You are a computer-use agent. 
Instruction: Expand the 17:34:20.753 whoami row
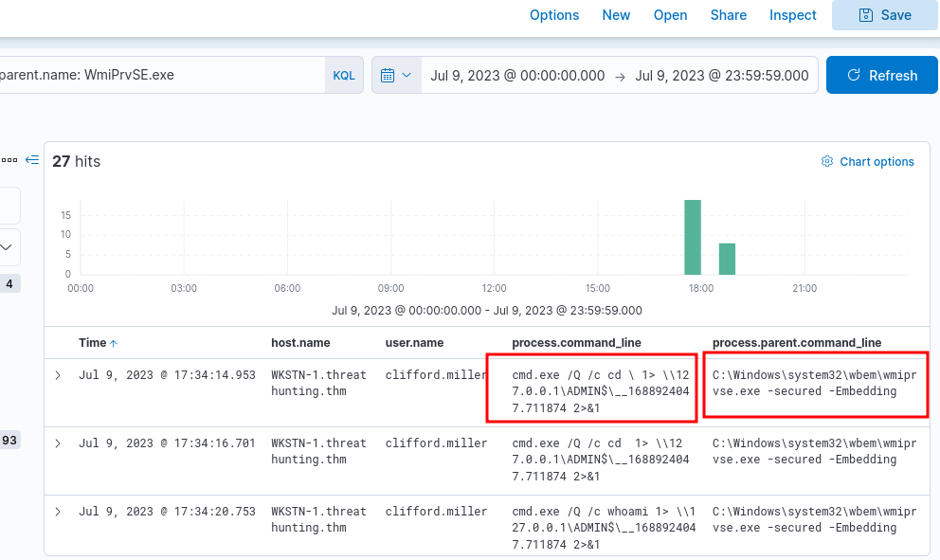58,512
